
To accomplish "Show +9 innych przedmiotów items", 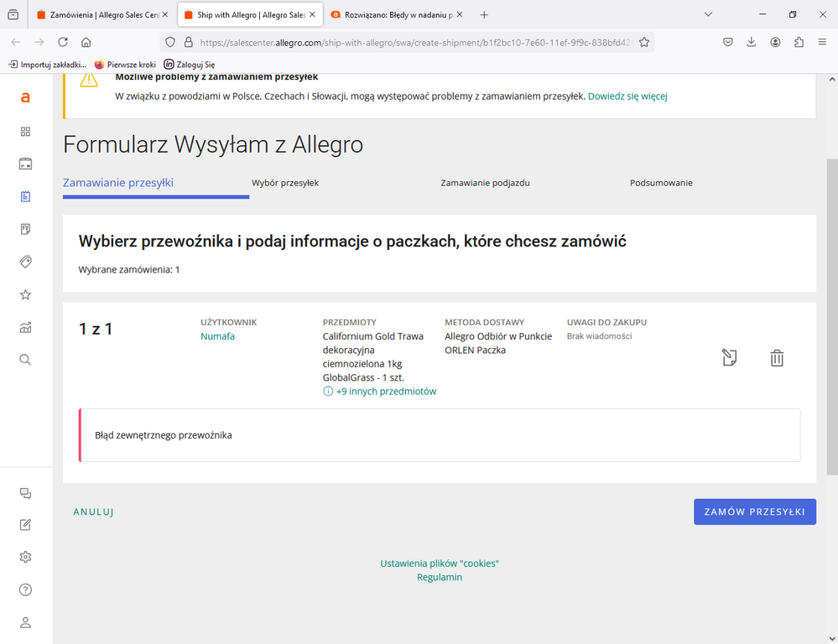I will (386, 392).
